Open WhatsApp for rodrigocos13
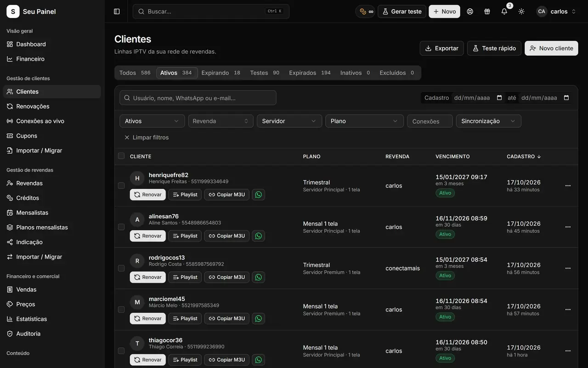Image resolution: width=588 pixels, height=368 pixels. [x=258, y=277]
